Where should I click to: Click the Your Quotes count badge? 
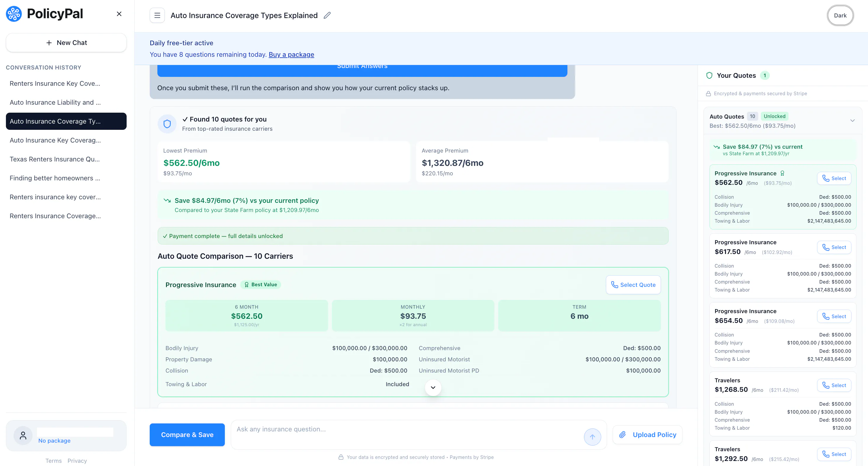(x=764, y=75)
